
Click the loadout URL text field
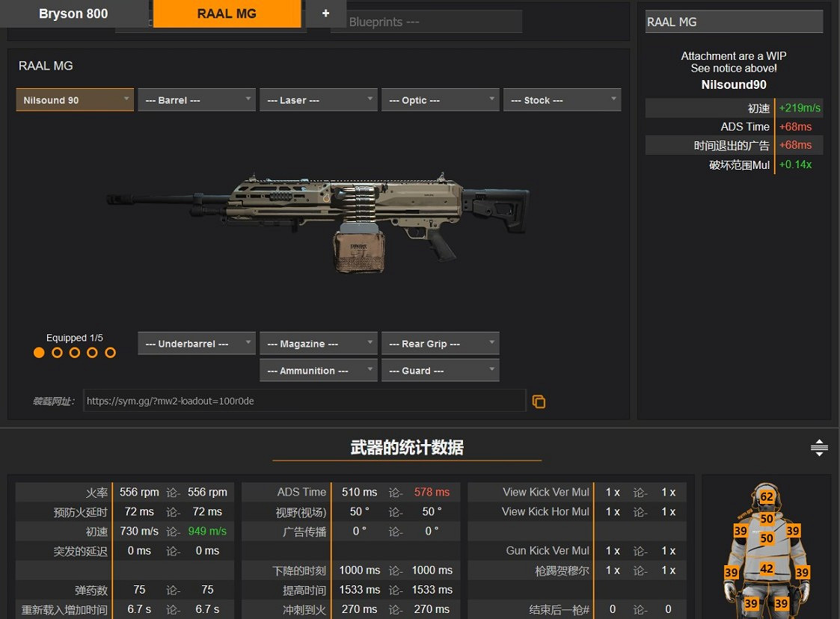pos(304,401)
